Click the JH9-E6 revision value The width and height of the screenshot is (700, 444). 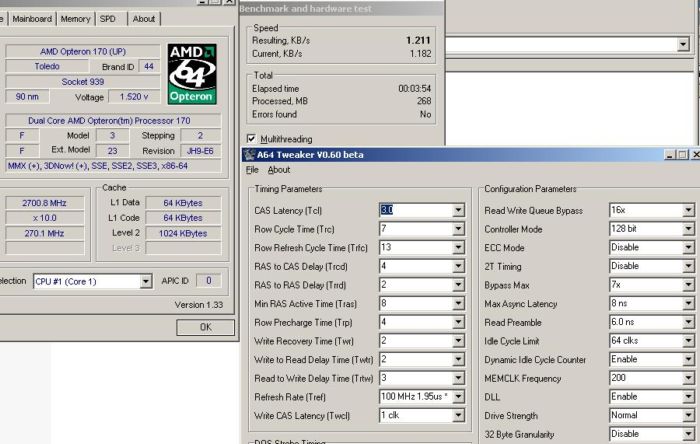200,151
